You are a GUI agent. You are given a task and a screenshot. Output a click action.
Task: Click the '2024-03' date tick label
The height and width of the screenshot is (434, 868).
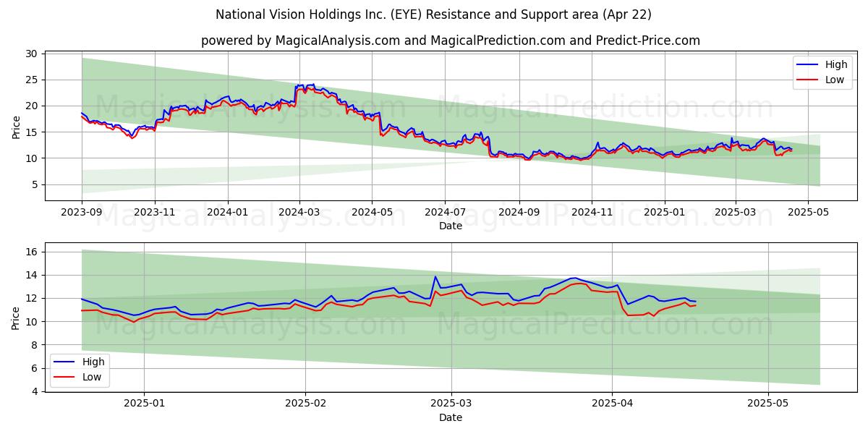click(x=299, y=213)
